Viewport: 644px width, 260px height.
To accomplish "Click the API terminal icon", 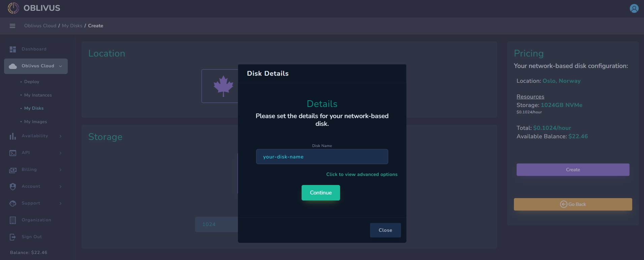I will [13, 153].
